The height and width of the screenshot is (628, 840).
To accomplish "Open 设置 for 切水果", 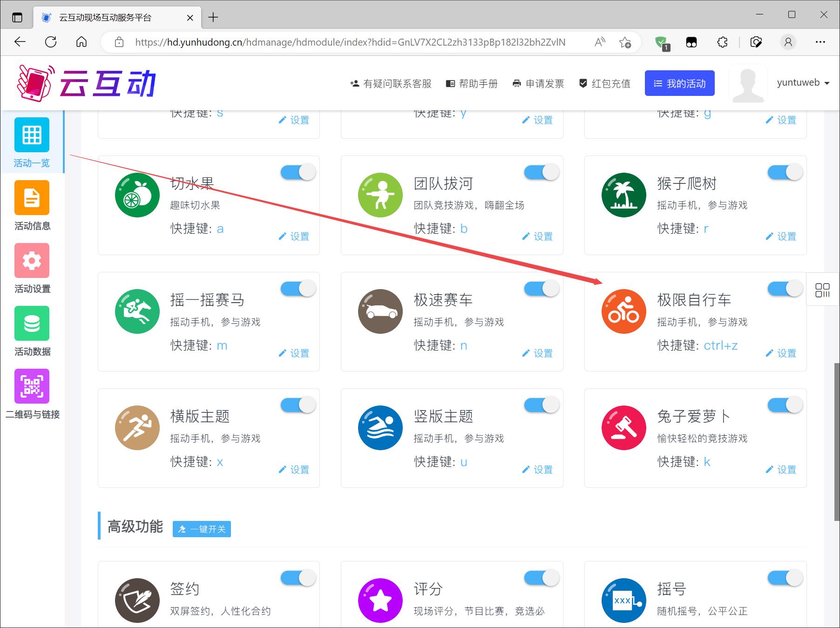I will click(294, 236).
